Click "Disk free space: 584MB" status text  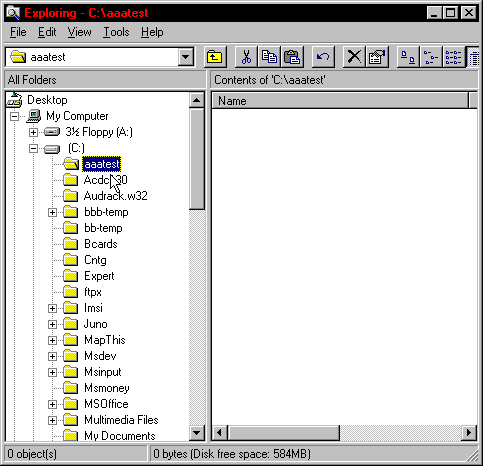coord(251,454)
